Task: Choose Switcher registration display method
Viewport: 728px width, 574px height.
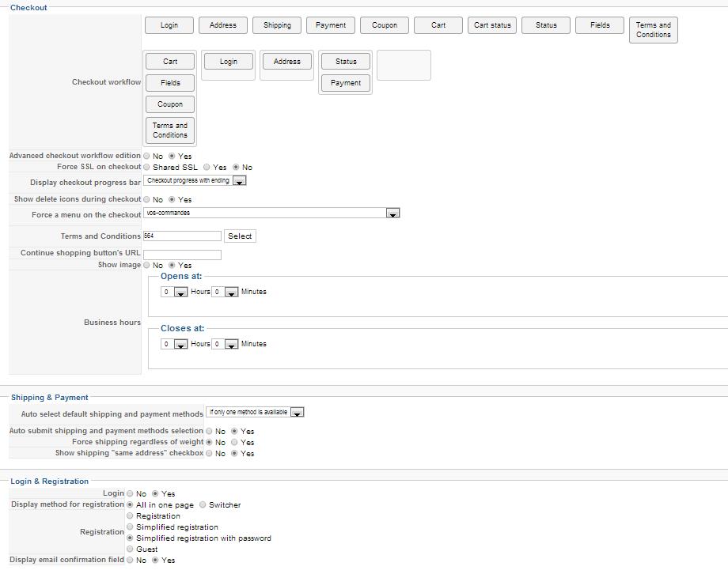Action: coord(203,505)
